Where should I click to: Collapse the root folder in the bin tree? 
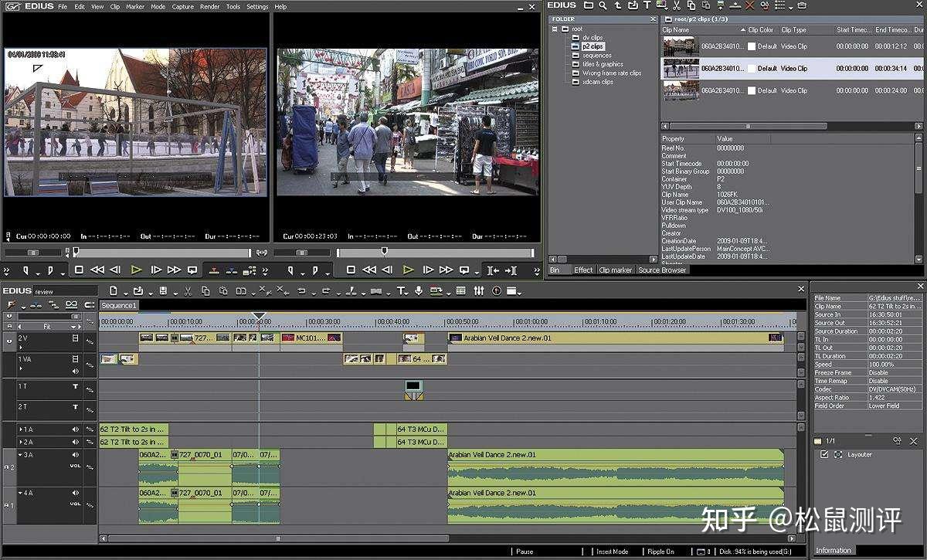tap(554, 27)
